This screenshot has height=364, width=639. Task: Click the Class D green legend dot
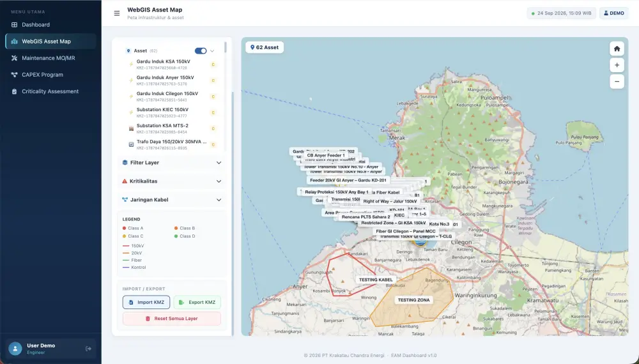coord(176,236)
